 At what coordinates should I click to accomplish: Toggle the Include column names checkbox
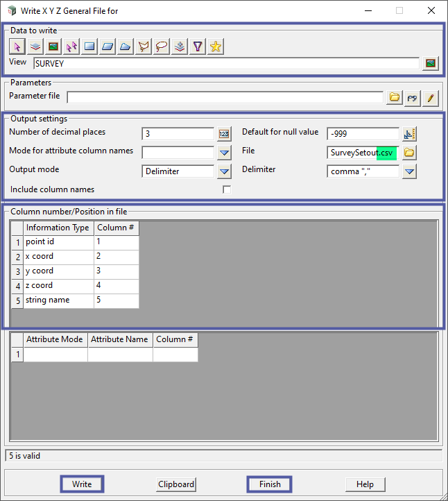click(x=226, y=189)
